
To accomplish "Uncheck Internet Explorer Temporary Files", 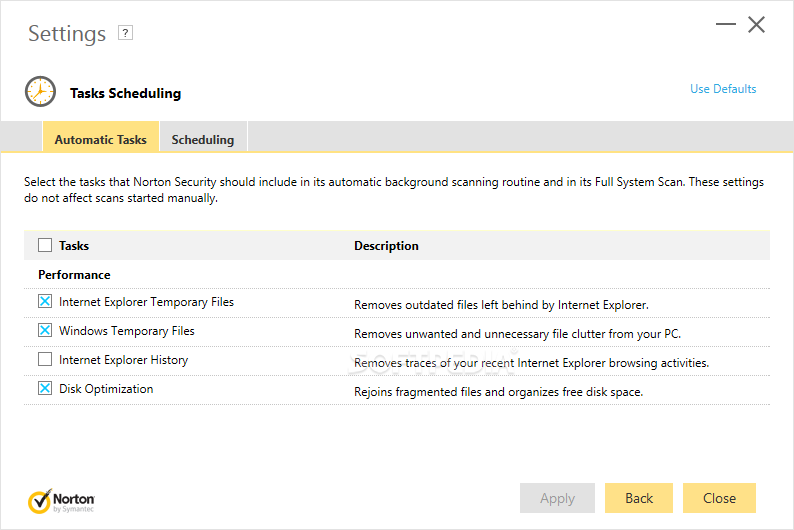I will (x=45, y=302).
